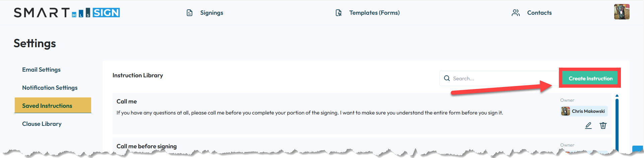Click the SmartMLS Sign logo

coord(67,13)
